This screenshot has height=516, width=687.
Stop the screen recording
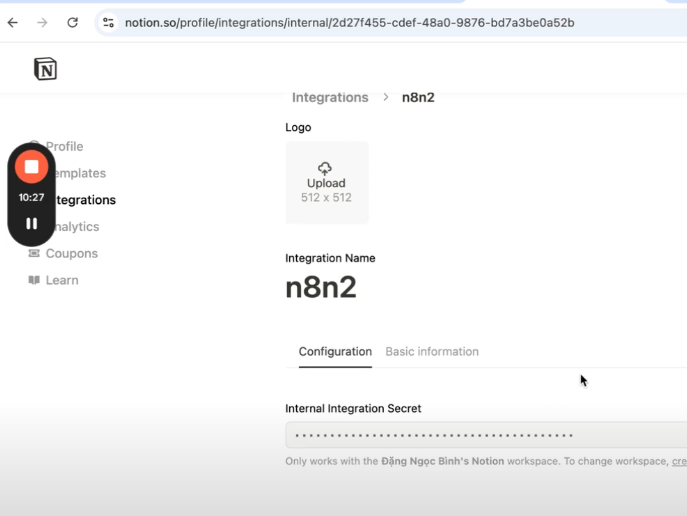(32, 167)
